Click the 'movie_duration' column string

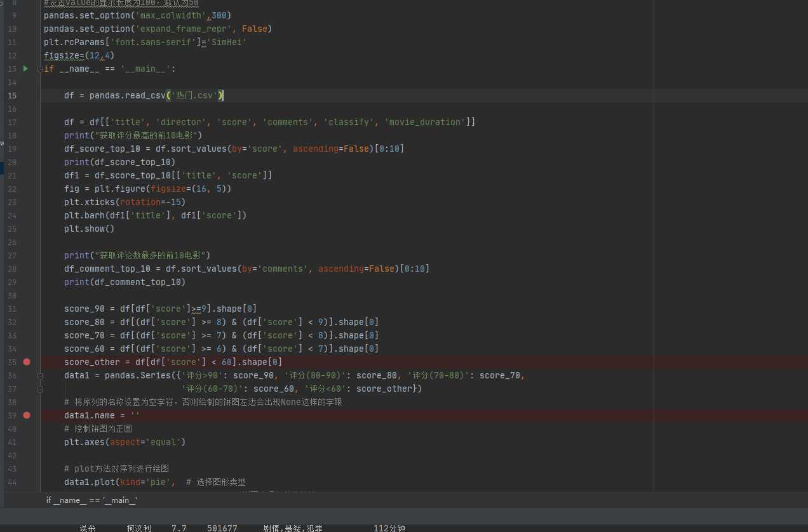424,122
